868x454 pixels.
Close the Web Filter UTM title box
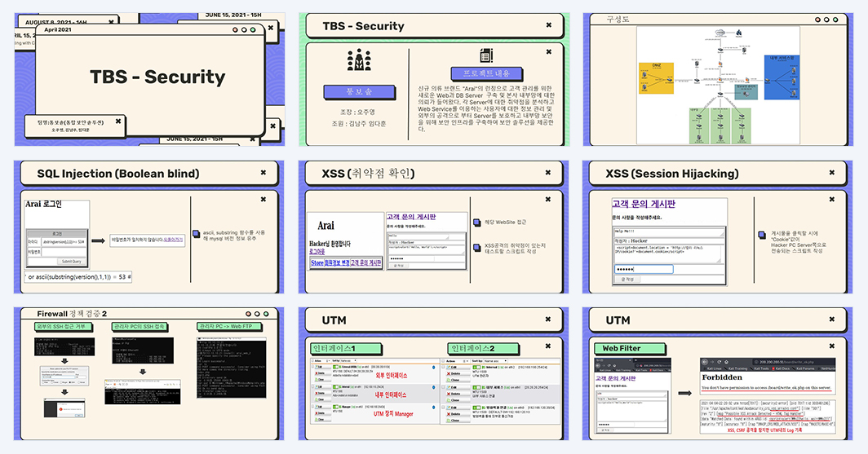click(x=831, y=319)
